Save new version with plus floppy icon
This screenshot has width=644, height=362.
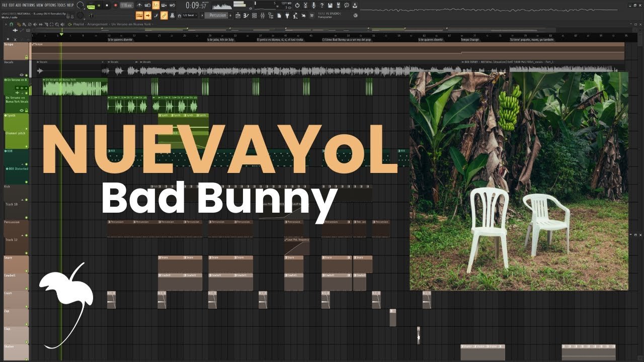coord(338,5)
